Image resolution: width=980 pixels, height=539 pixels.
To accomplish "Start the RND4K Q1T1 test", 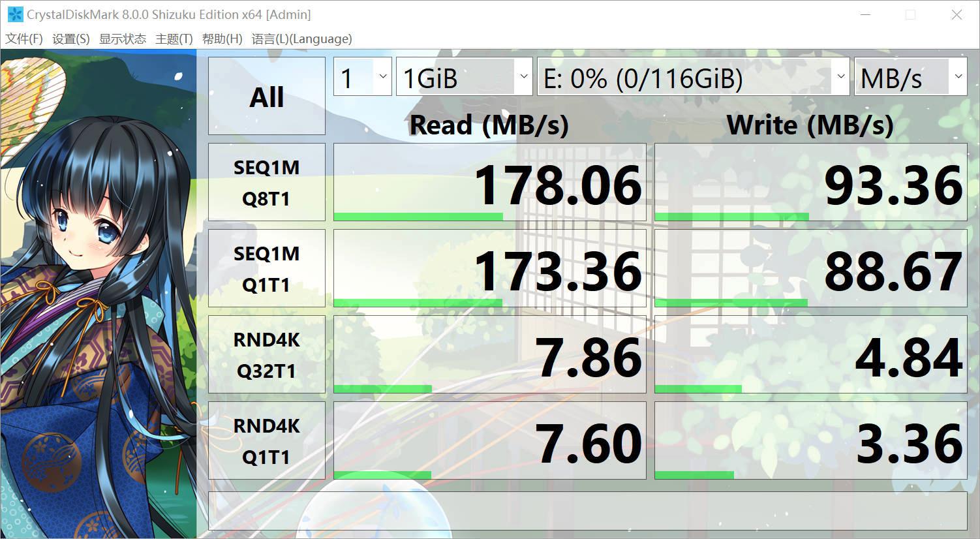I will [x=266, y=440].
